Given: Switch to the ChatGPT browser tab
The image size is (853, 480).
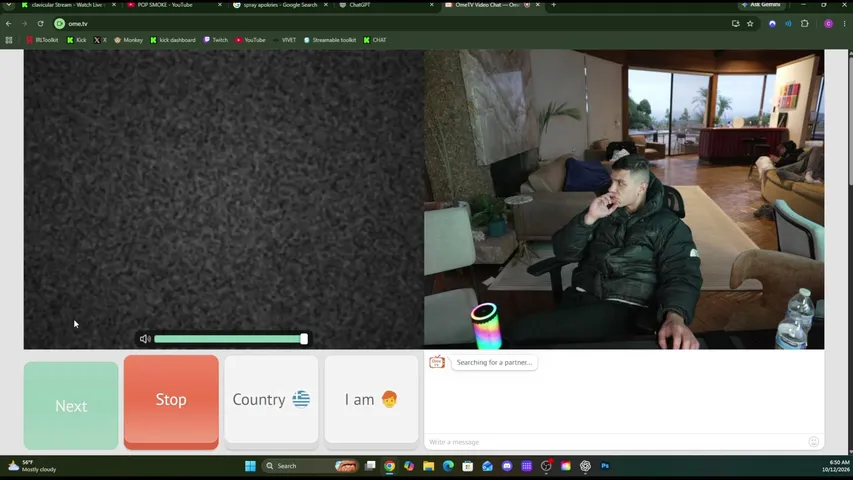Looking at the screenshot, I should tap(360, 5).
